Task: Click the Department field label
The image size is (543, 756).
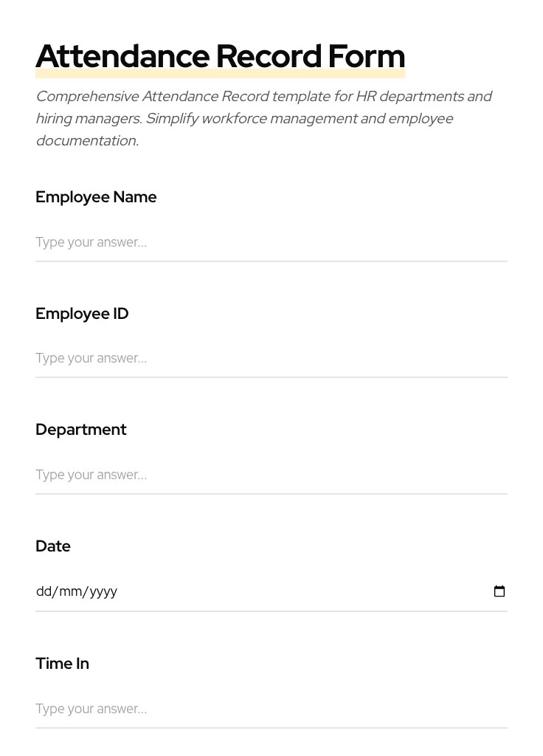Action: 81,430
